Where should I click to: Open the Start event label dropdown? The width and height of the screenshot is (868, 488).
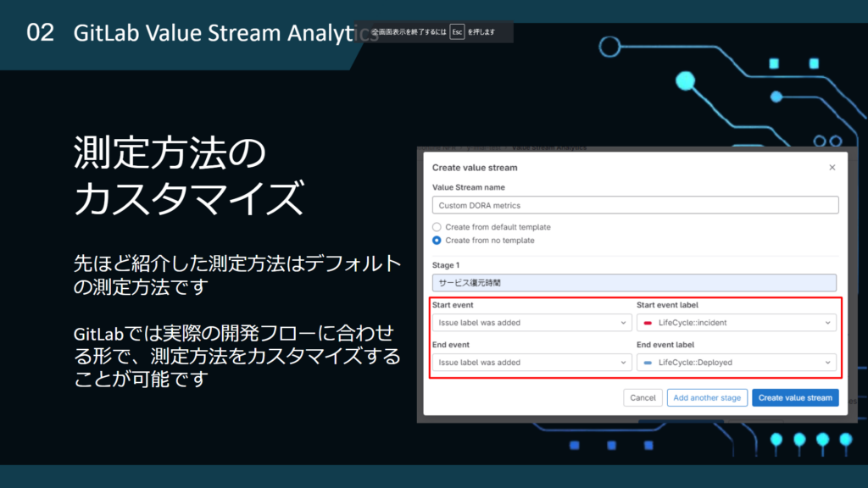coord(737,323)
